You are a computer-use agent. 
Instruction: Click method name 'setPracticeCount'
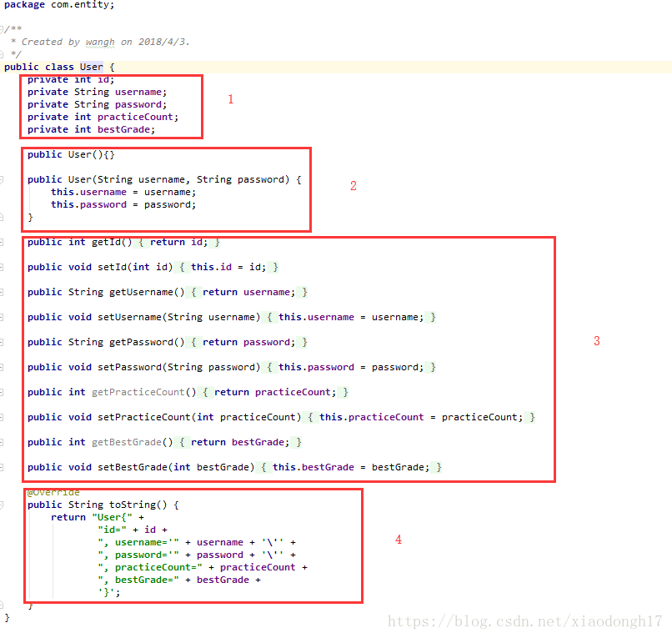pos(144,417)
